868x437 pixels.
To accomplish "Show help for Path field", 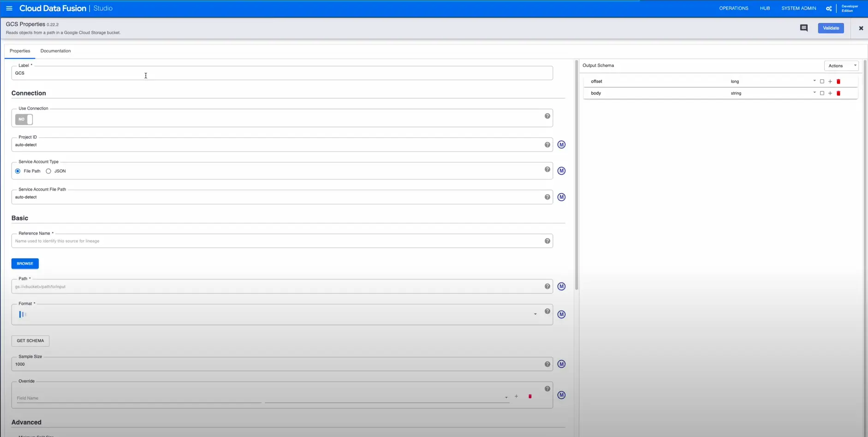I will [x=547, y=287].
